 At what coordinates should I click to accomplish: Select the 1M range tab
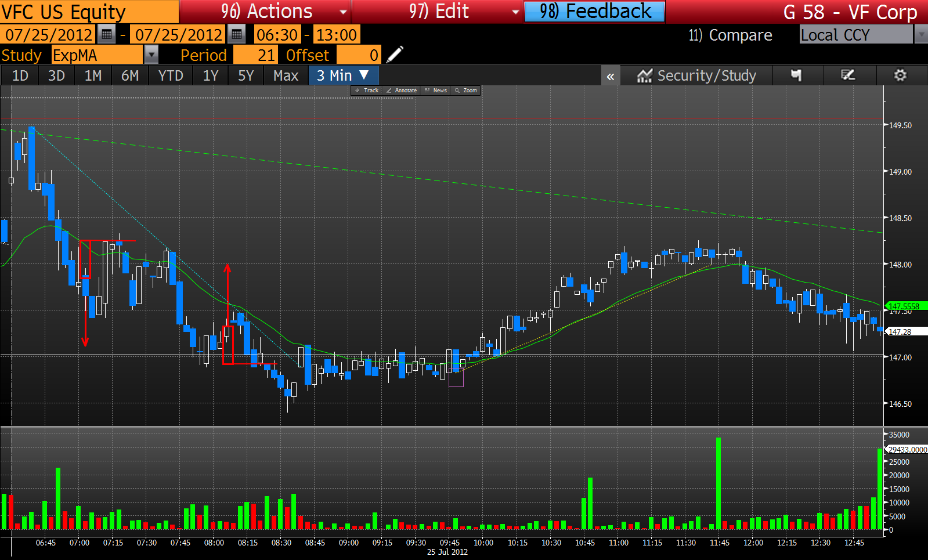pos(93,75)
